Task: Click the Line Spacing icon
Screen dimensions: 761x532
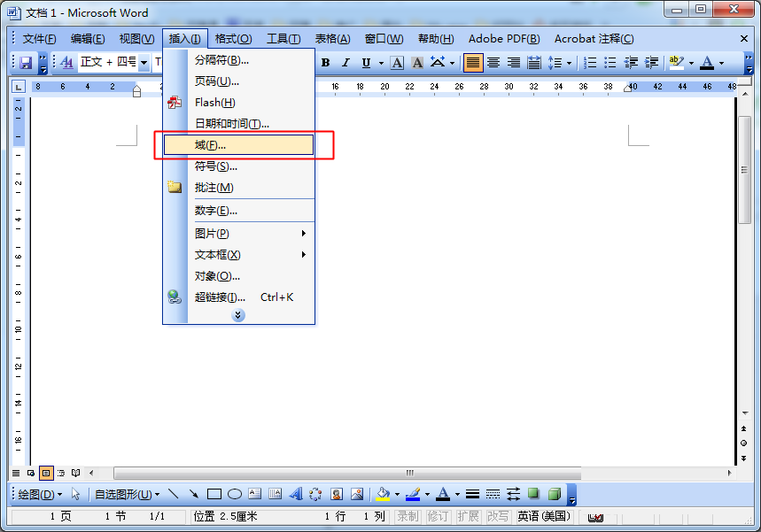Action: point(555,63)
